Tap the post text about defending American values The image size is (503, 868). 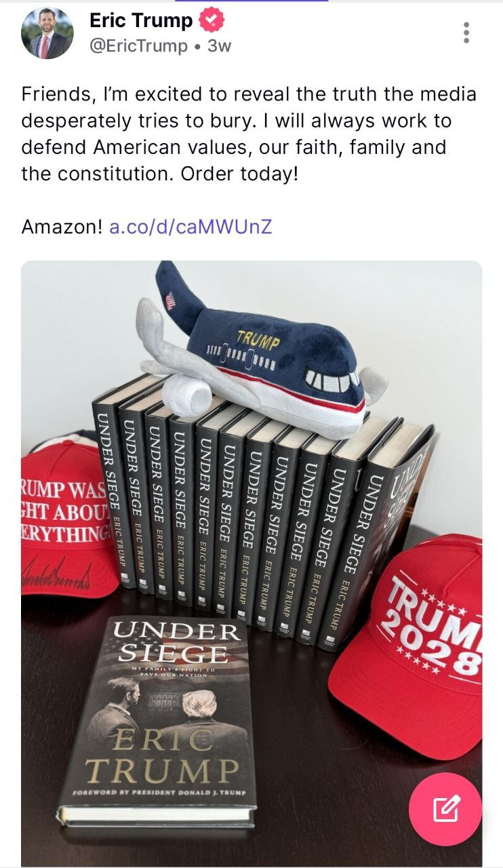[249, 134]
